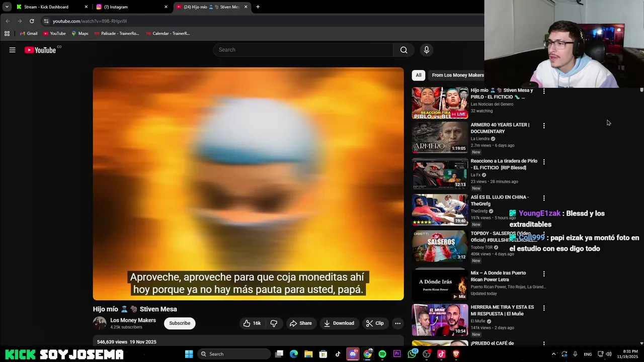Screen dimensions: 644x362
Task: Open Brave browser from taskbar
Action: click(456, 354)
